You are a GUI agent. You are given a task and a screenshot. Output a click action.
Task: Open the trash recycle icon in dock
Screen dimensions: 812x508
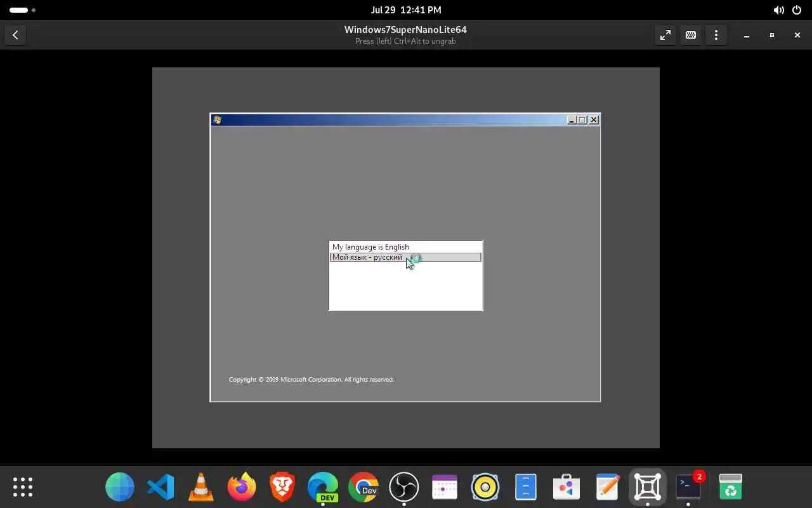click(x=731, y=487)
